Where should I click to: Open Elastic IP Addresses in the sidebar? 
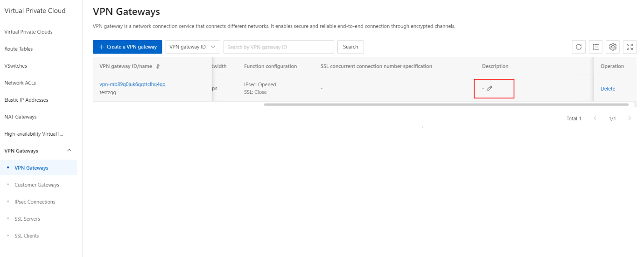[26, 100]
